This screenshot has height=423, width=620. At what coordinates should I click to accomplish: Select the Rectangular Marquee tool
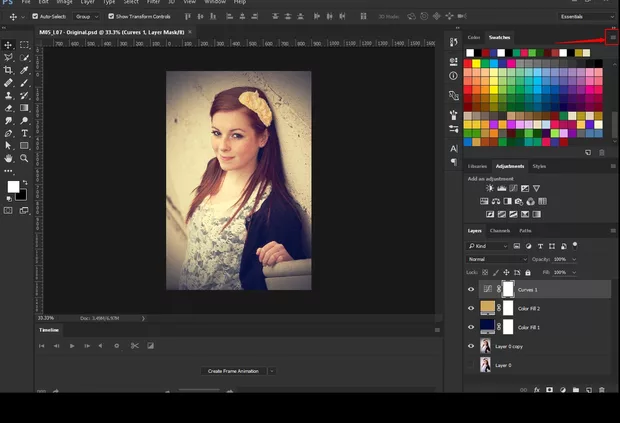25,45
